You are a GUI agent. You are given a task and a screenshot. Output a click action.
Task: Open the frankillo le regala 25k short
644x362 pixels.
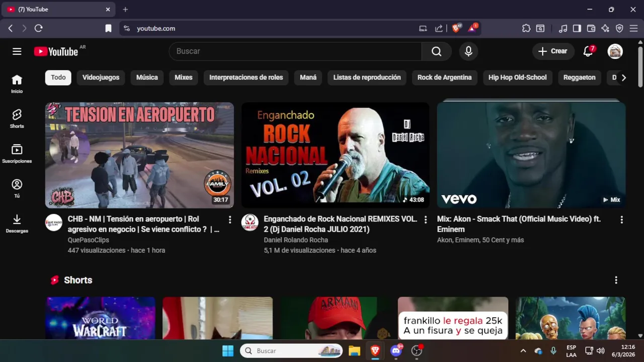[x=453, y=318]
